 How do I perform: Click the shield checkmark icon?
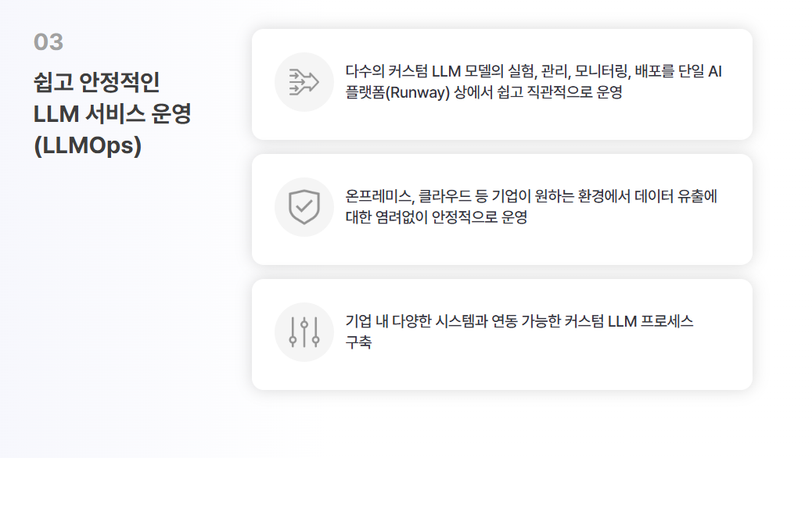(x=304, y=207)
